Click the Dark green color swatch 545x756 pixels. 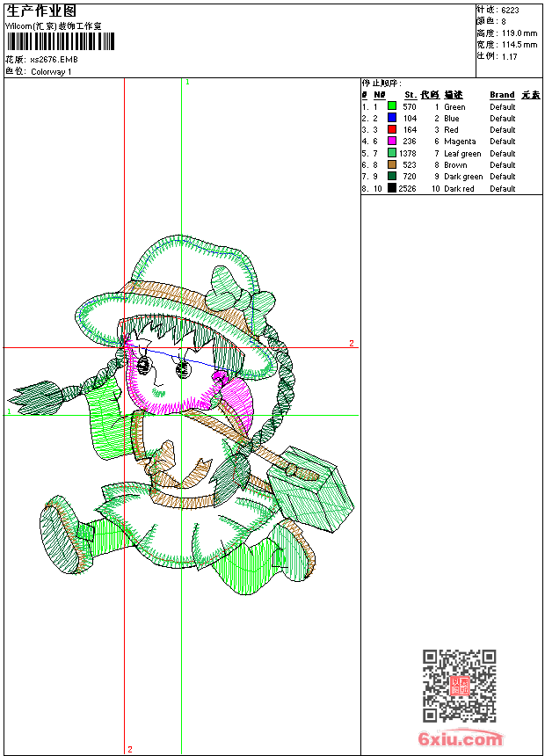point(392,176)
